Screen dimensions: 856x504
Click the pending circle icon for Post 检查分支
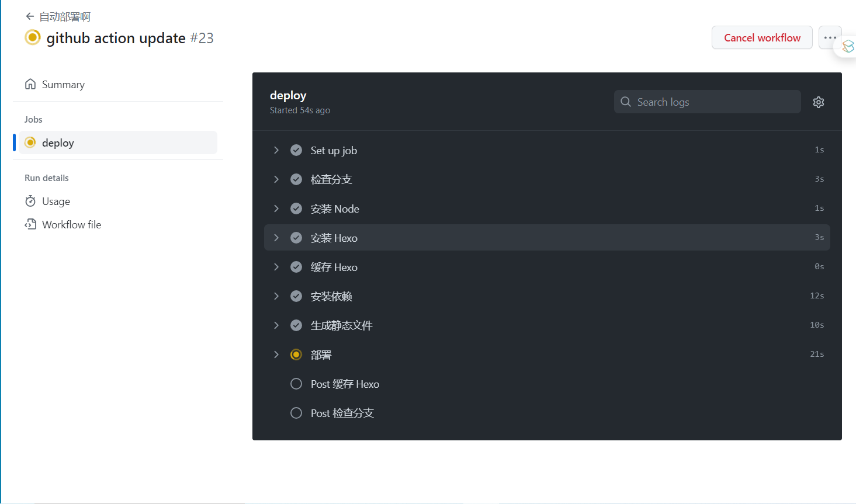pyautogui.click(x=296, y=413)
